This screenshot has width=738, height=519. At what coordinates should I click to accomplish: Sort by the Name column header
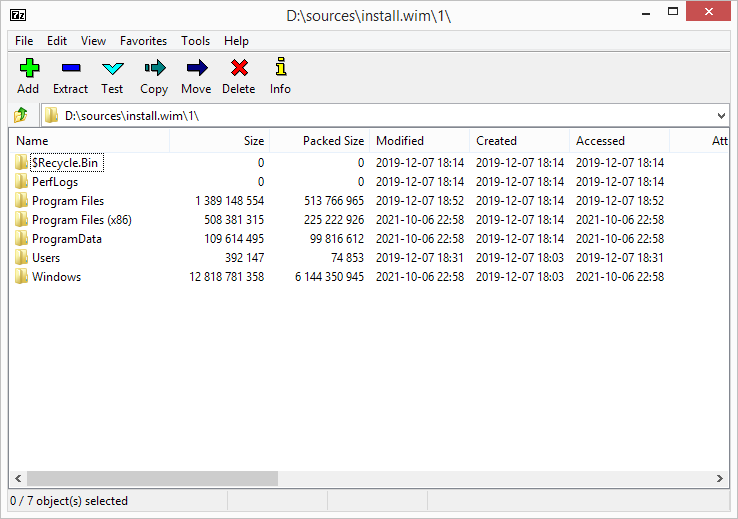click(89, 141)
